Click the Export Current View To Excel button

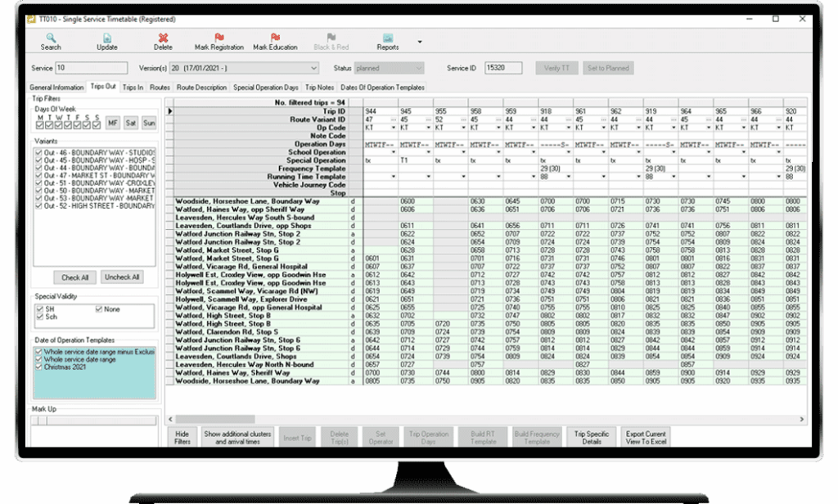pos(647,437)
